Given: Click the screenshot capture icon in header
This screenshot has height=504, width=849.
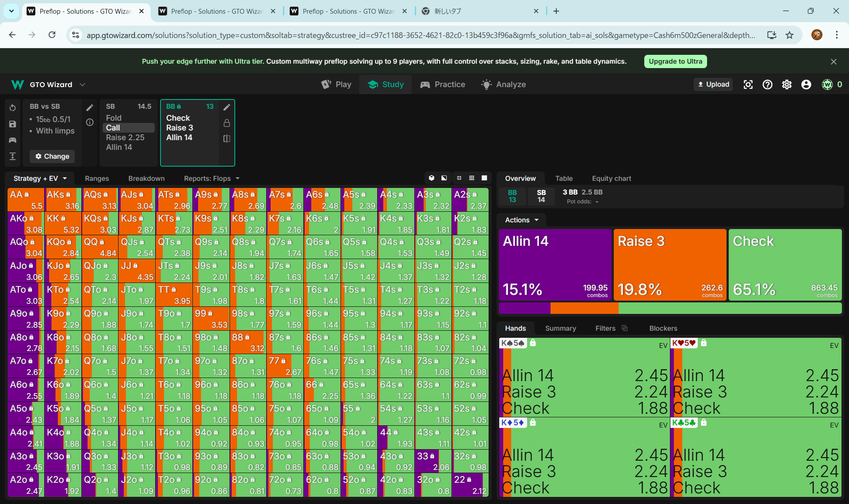Looking at the screenshot, I should point(748,84).
